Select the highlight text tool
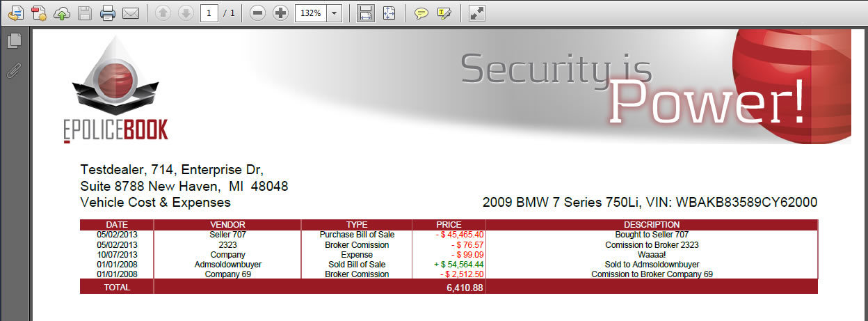The width and height of the screenshot is (868, 321). point(444,13)
